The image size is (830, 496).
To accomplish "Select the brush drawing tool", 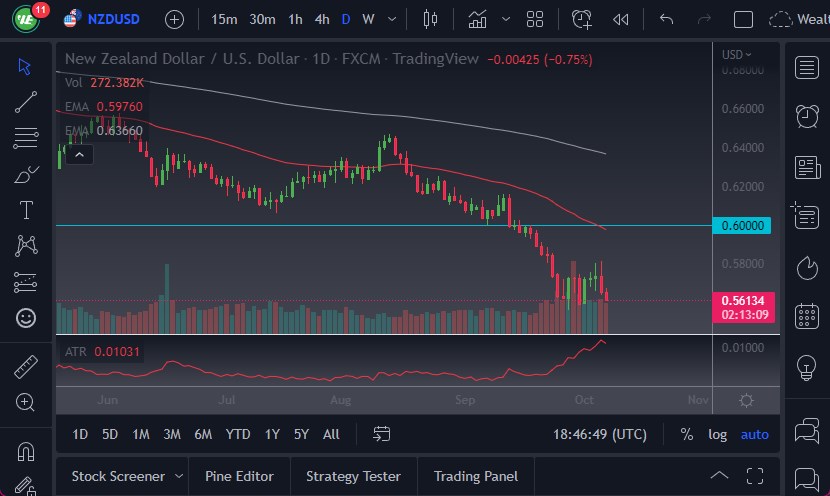I will pyautogui.click(x=26, y=174).
